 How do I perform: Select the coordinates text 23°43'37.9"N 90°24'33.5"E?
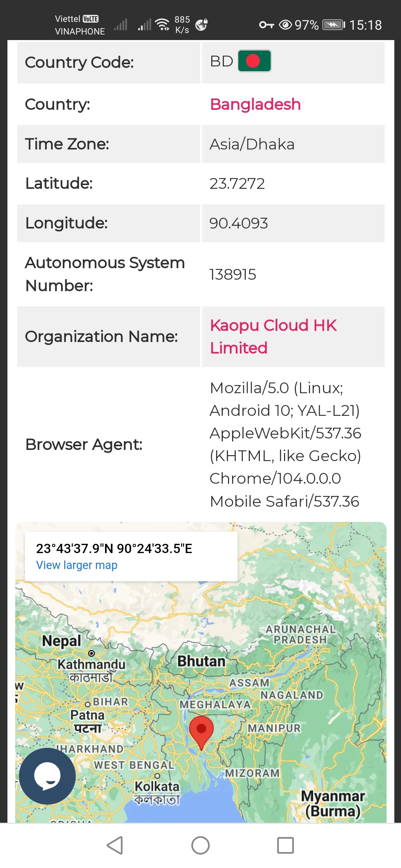pyautogui.click(x=114, y=549)
